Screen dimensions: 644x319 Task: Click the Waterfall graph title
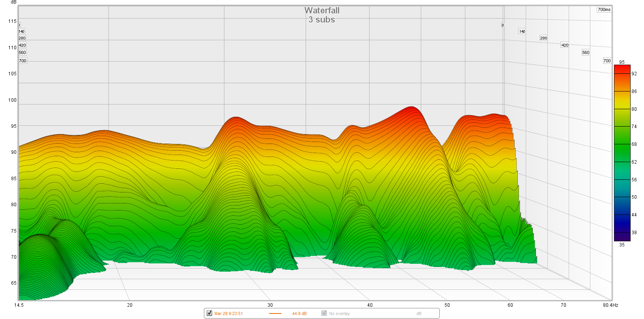[322, 11]
